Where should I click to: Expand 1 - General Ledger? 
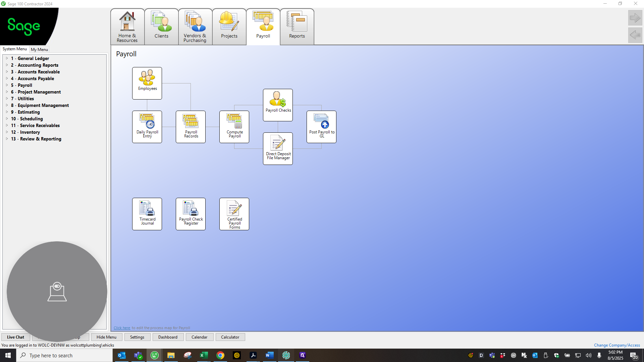click(x=7, y=58)
